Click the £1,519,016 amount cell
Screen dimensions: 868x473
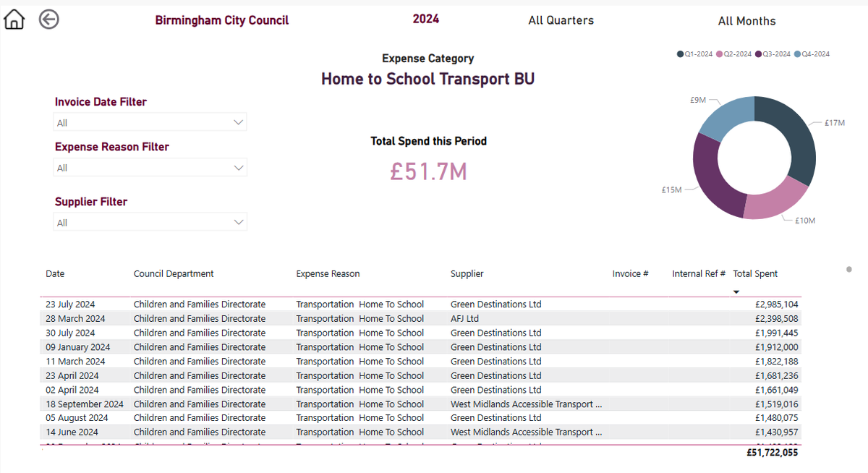777,404
